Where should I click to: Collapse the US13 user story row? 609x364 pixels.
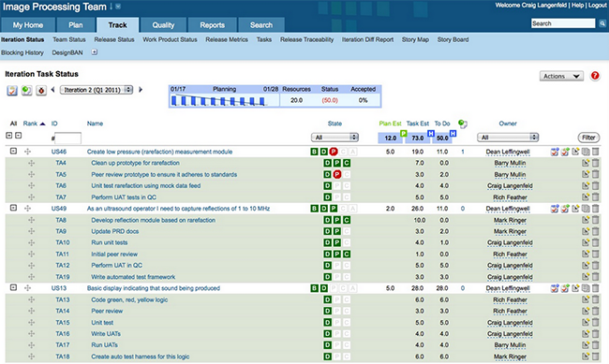point(14,288)
